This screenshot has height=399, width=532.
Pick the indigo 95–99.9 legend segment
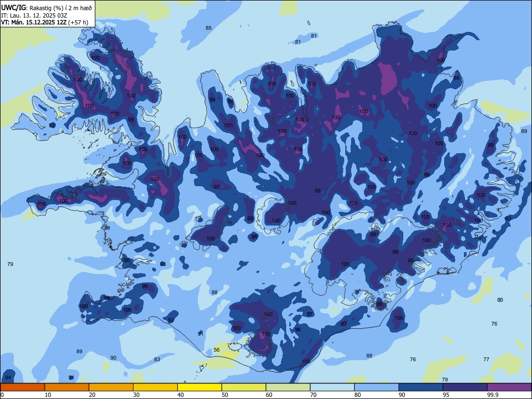click(x=465, y=387)
